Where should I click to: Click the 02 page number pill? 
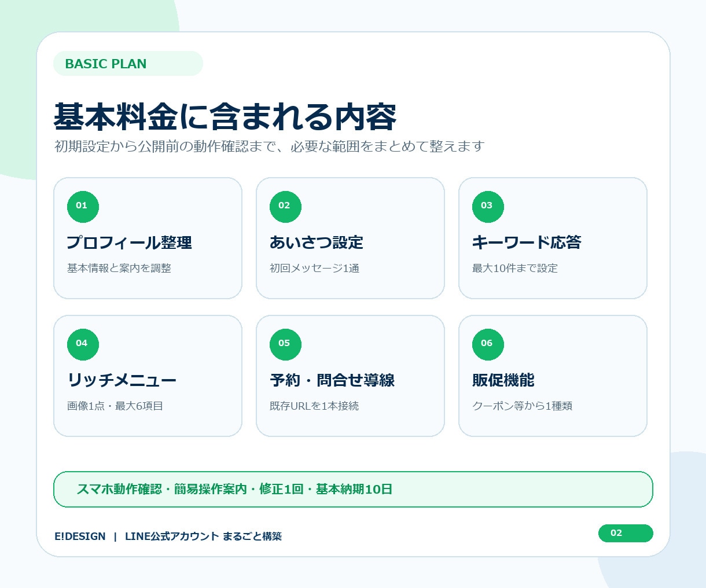click(x=626, y=533)
